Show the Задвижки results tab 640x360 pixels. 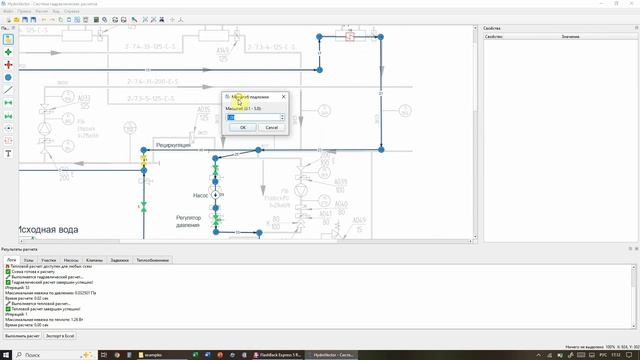click(x=120, y=260)
